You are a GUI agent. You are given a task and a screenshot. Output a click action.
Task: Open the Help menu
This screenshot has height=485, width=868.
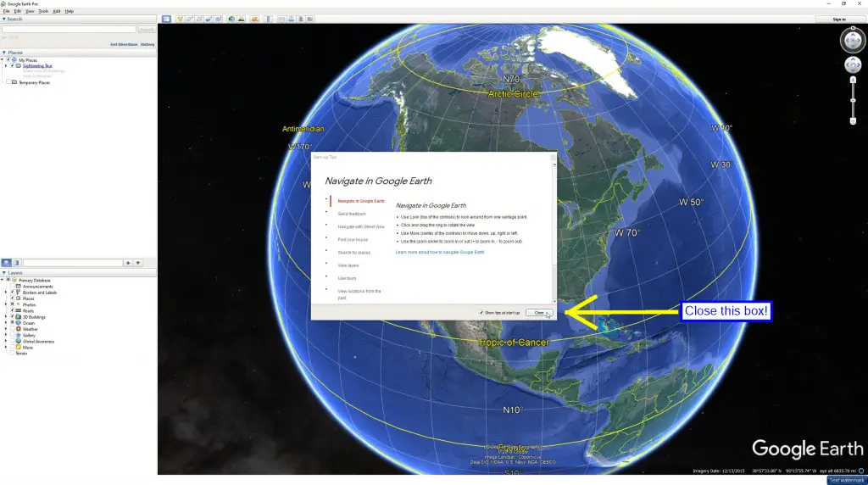[x=70, y=11]
